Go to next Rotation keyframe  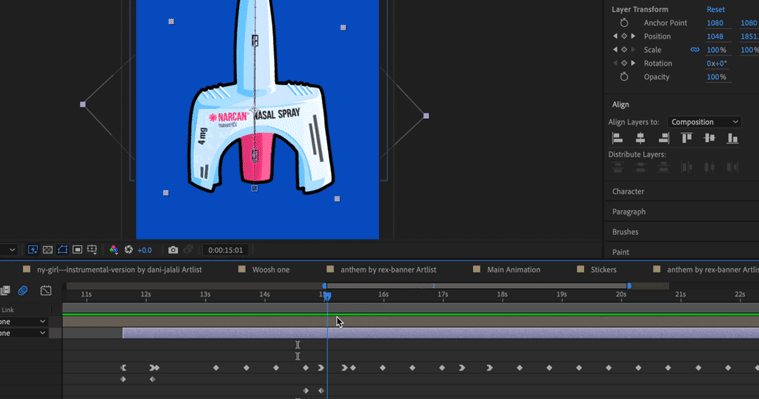633,63
